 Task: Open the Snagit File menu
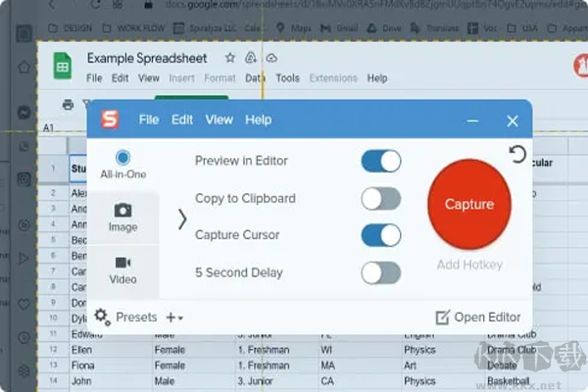[x=148, y=120]
